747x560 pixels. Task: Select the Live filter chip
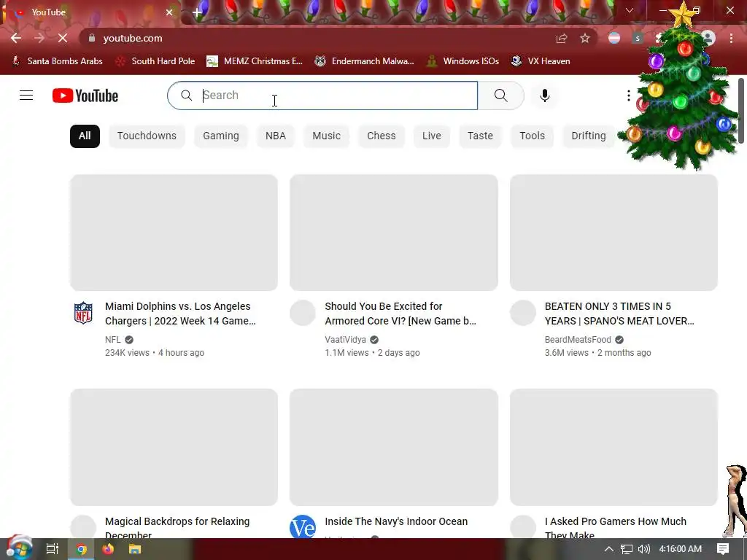pos(432,136)
